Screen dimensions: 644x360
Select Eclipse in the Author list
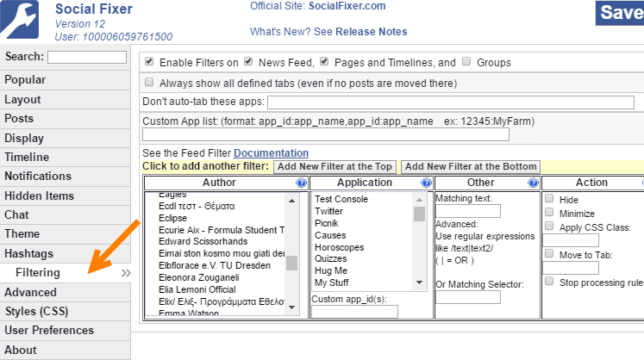173,218
